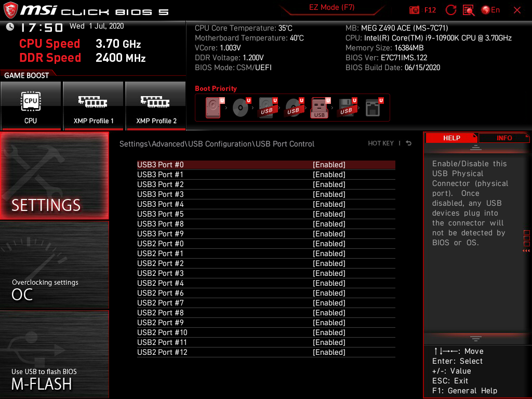Open the search magnifier icon
Screen dimensions: 532x399
tap(468, 10)
